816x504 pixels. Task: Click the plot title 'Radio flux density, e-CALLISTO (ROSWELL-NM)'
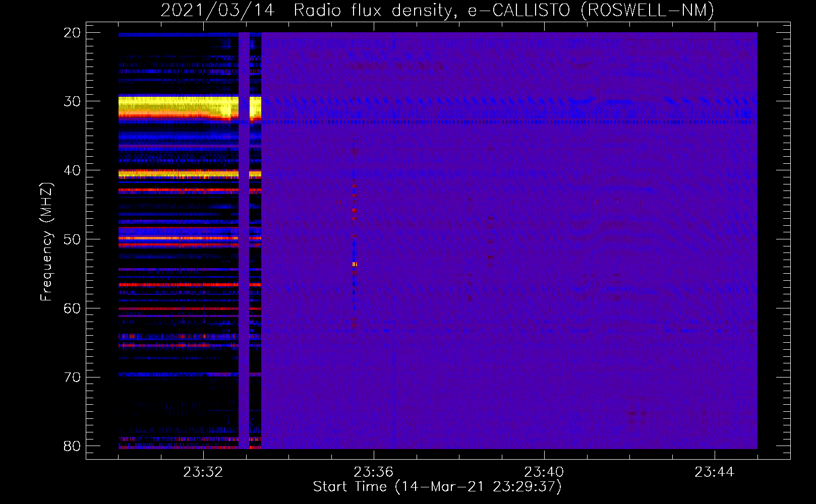click(x=504, y=10)
